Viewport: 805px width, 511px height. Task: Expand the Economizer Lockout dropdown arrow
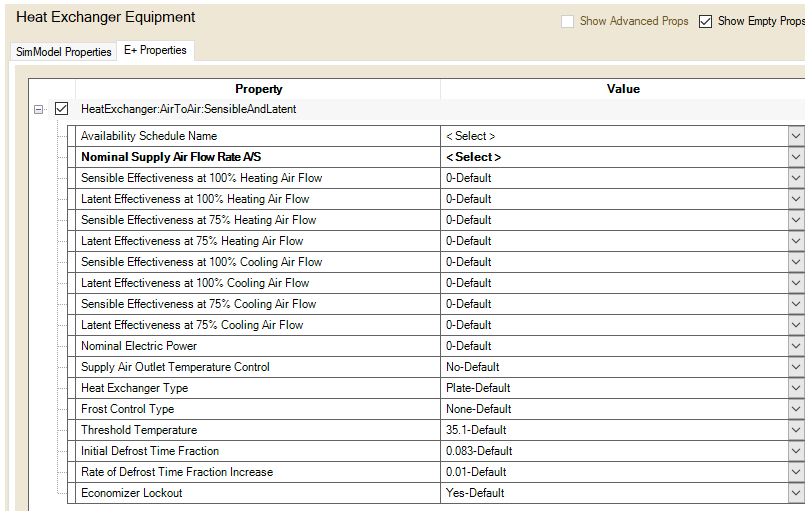796,493
